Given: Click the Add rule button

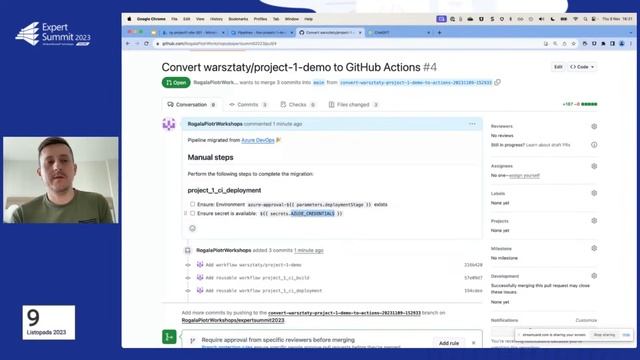Looking at the screenshot, I should tap(449, 343).
